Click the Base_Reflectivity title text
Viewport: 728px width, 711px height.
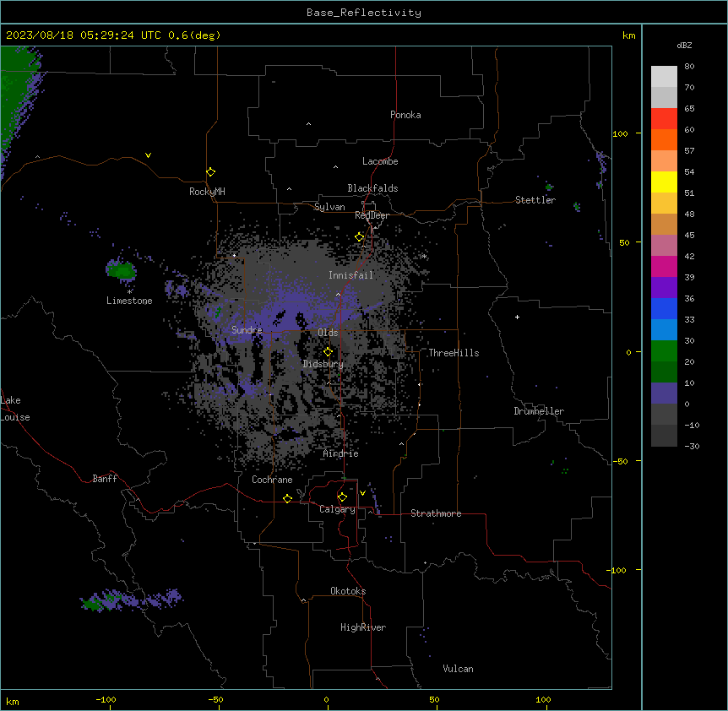(x=364, y=13)
